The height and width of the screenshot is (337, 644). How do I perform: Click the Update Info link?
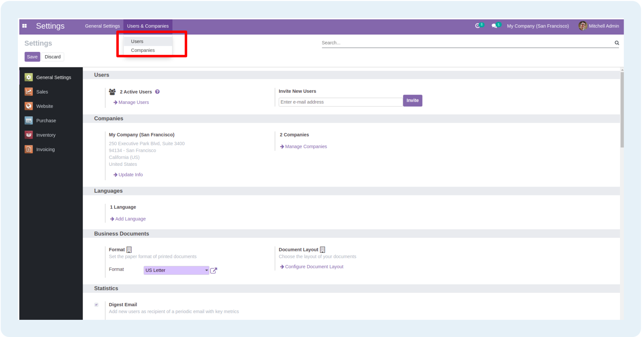(x=128, y=175)
